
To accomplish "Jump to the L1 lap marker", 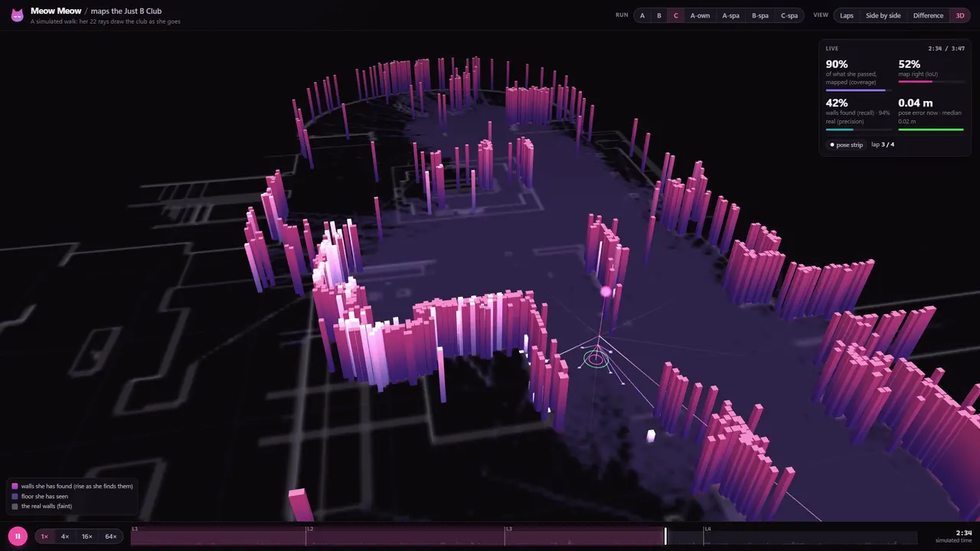I will [135, 529].
